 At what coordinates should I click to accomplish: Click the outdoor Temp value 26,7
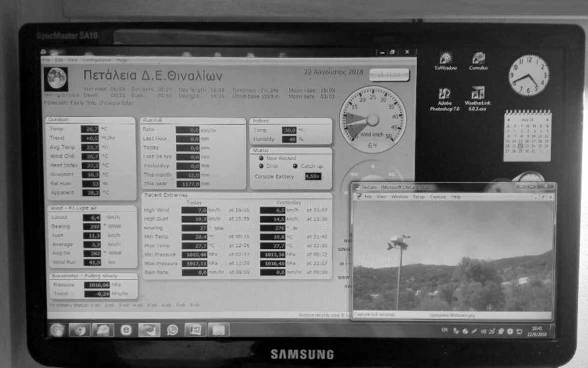(x=90, y=129)
